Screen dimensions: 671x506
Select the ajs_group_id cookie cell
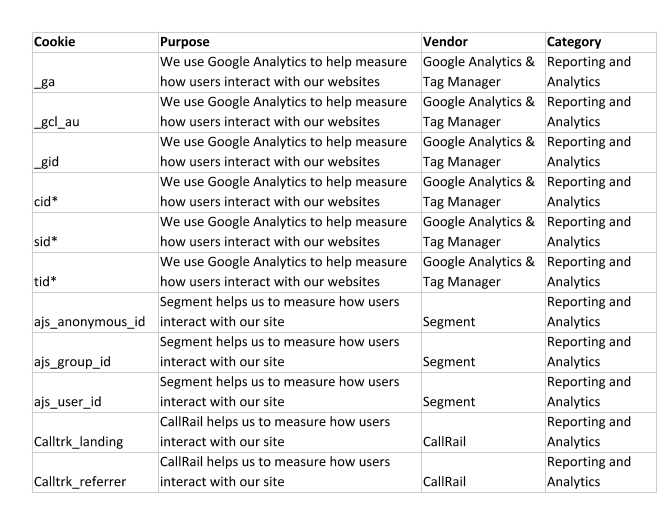94,352
